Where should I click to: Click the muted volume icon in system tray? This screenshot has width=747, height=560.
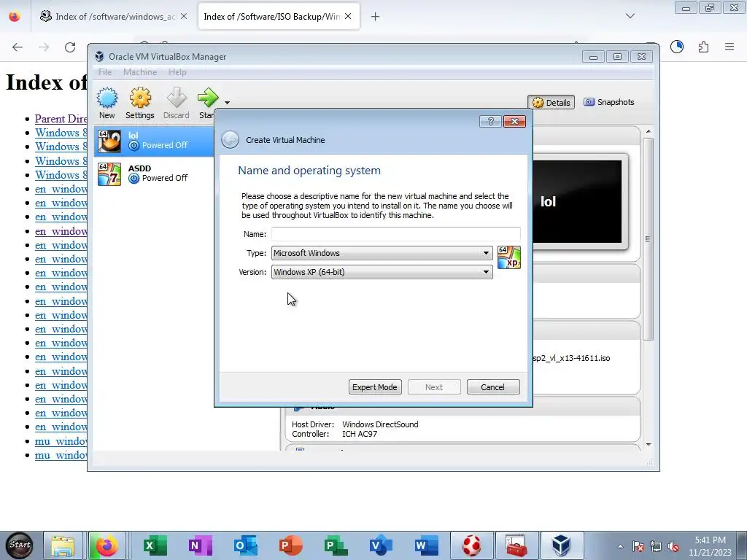pyautogui.click(x=673, y=547)
